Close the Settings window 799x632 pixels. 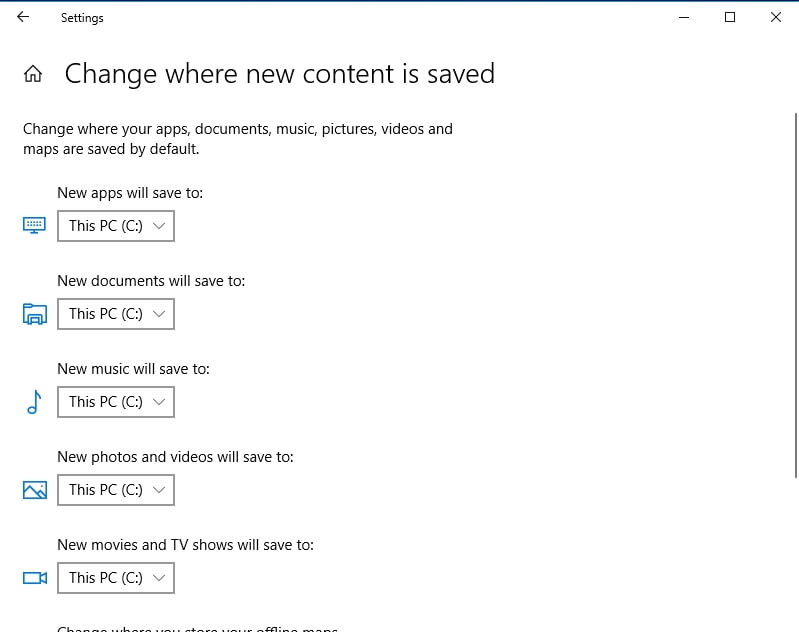(x=776, y=17)
